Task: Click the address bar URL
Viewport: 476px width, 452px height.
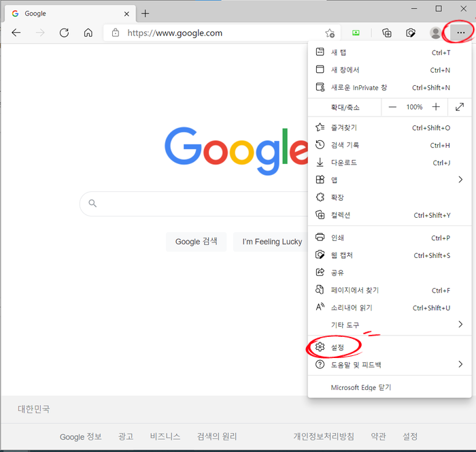Action: pyautogui.click(x=175, y=33)
